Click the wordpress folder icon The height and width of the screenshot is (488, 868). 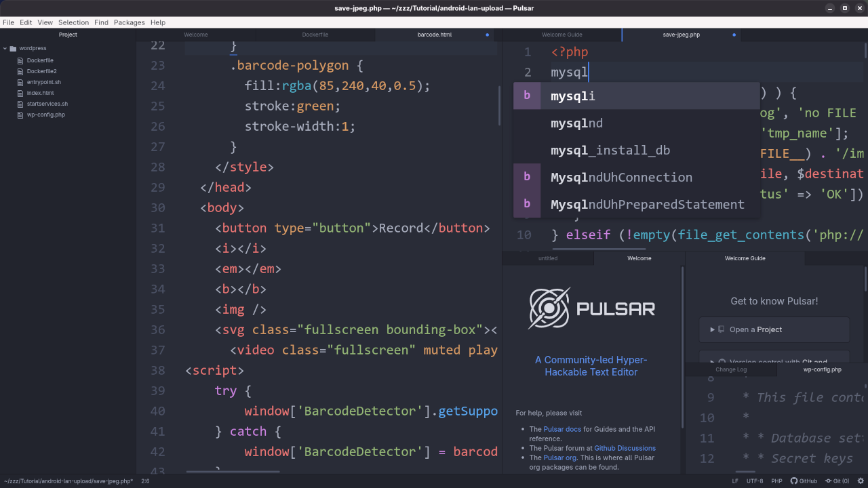[13, 49]
